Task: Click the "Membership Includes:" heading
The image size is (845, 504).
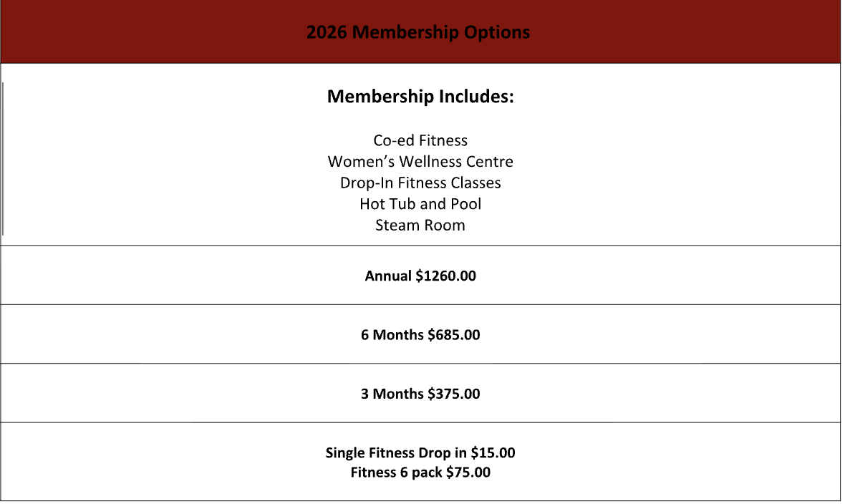Action: (x=420, y=97)
